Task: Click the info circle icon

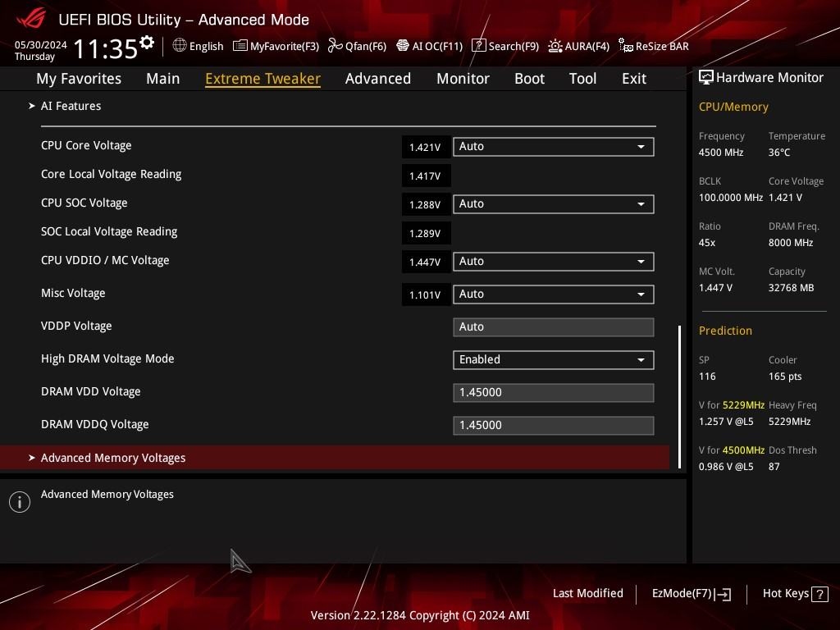Action: click(20, 502)
